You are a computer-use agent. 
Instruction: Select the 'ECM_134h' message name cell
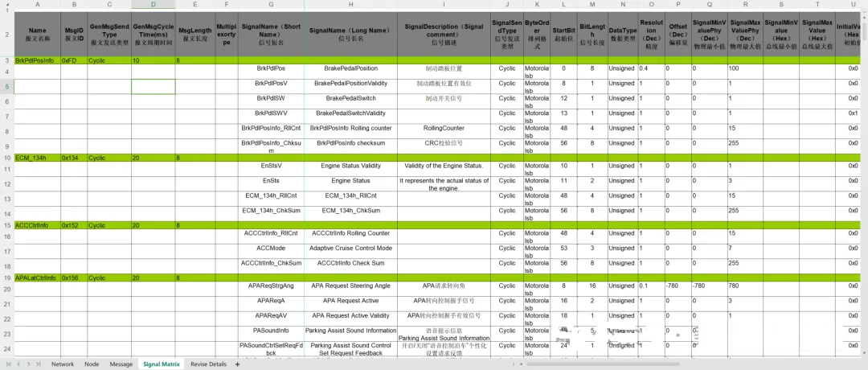tap(37, 158)
